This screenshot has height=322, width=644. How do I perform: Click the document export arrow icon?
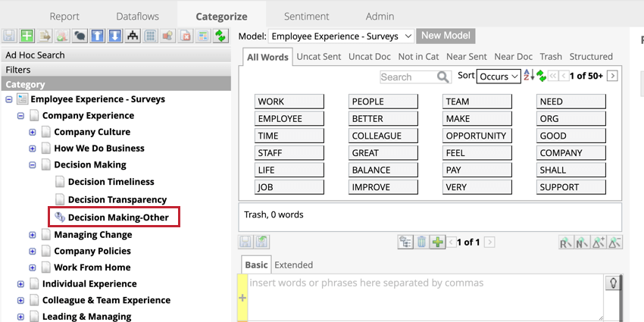45,36
